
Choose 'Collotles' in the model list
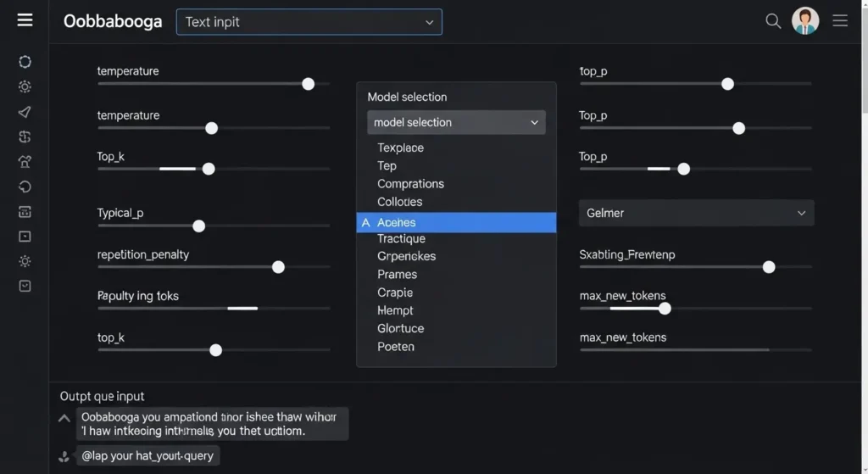pyautogui.click(x=400, y=202)
